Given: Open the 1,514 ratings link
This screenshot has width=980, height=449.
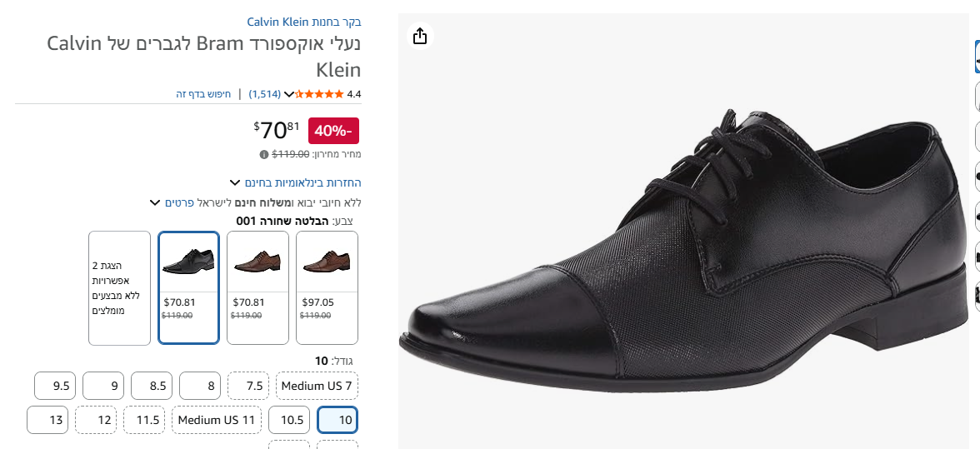Looking at the screenshot, I should tap(265, 94).
